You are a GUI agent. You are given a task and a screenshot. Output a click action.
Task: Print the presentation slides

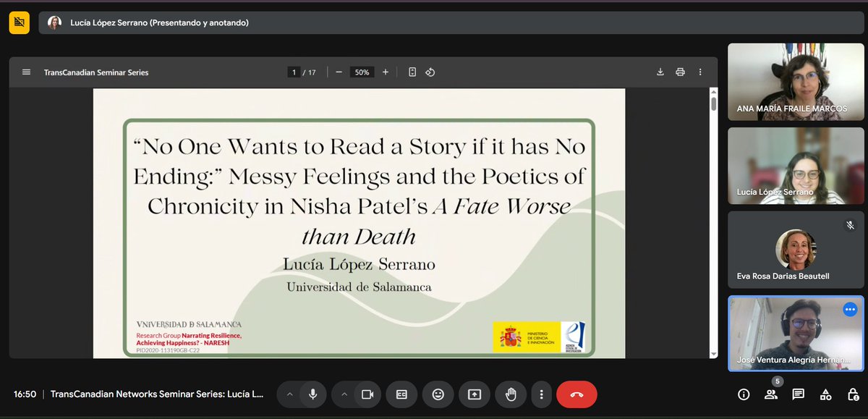[680, 72]
